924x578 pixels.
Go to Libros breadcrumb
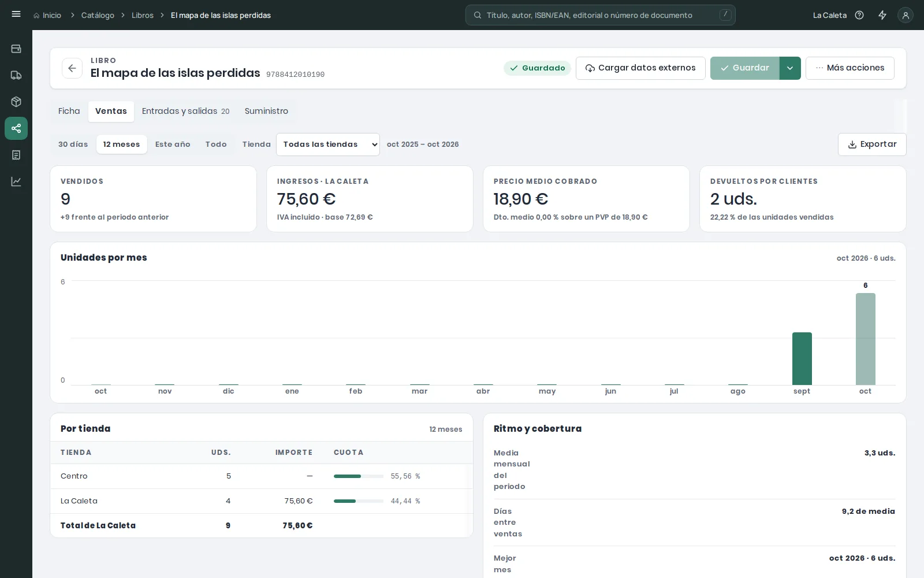[143, 15]
